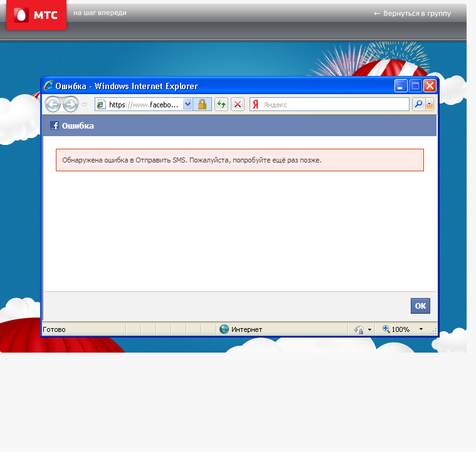
Task: Click the Internet Explorer title bar icon
Action: click(x=48, y=86)
